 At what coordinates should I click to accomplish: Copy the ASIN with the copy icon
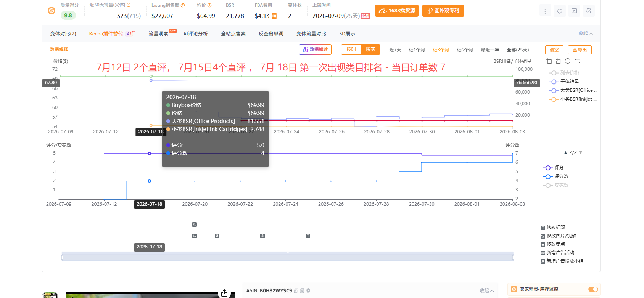click(296, 291)
